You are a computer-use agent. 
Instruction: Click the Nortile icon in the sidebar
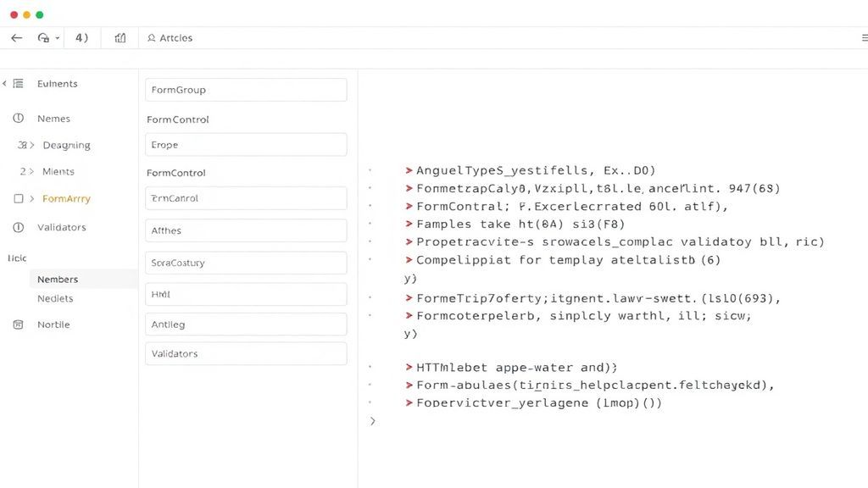17,324
